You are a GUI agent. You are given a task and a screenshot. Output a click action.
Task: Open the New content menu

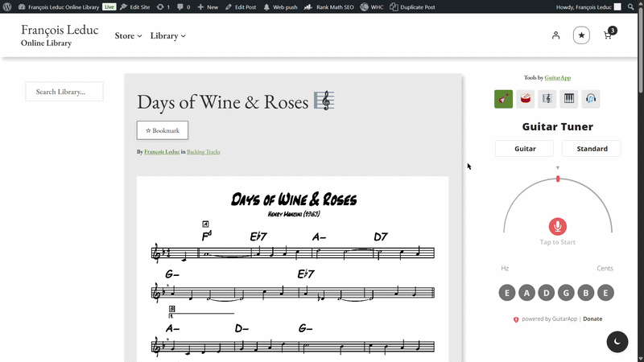[208, 7]
